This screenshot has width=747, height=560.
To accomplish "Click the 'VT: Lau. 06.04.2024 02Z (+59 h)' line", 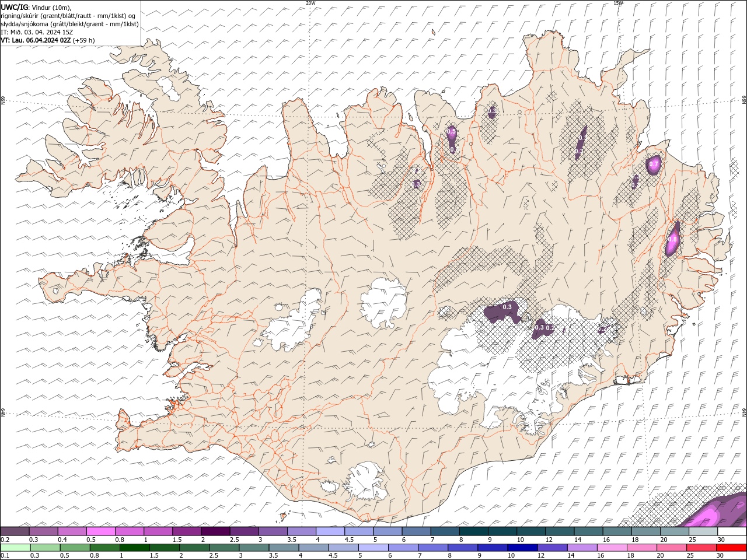I will tap(48, 40).
